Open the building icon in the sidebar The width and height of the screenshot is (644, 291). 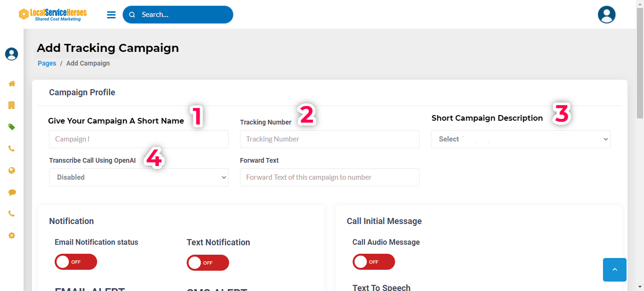click(x=12, y=105)
